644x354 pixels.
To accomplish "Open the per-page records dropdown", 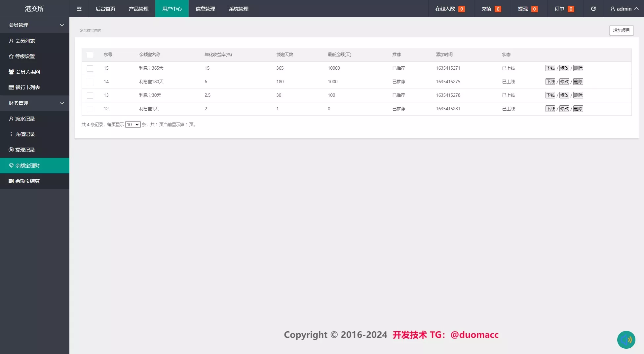I will point(133,124).
